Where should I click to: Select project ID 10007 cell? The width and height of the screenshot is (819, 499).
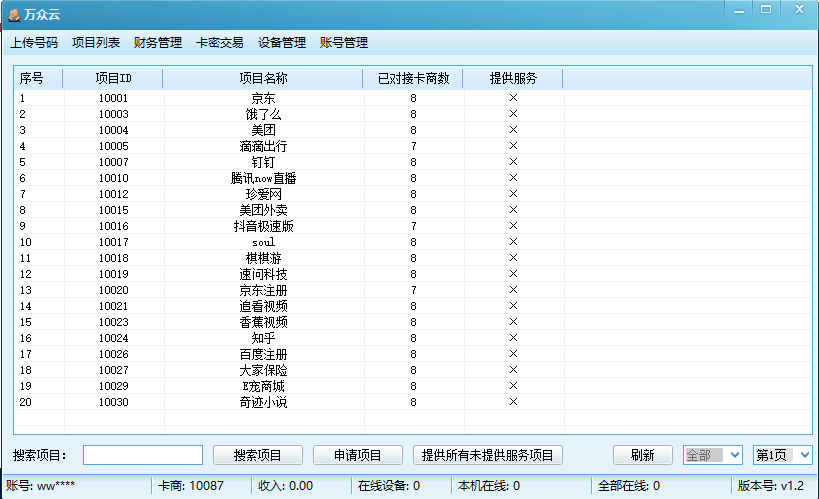point(113,162)
